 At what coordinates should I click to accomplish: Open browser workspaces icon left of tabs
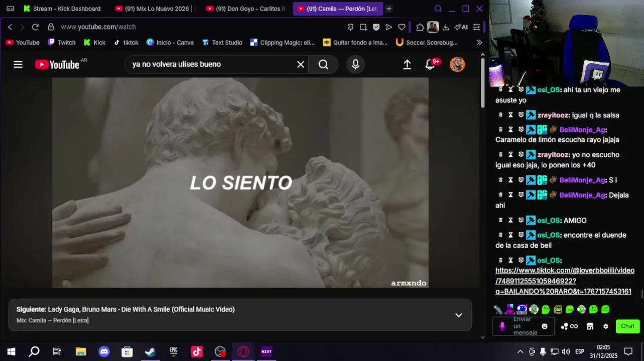(x=10, y=9)
